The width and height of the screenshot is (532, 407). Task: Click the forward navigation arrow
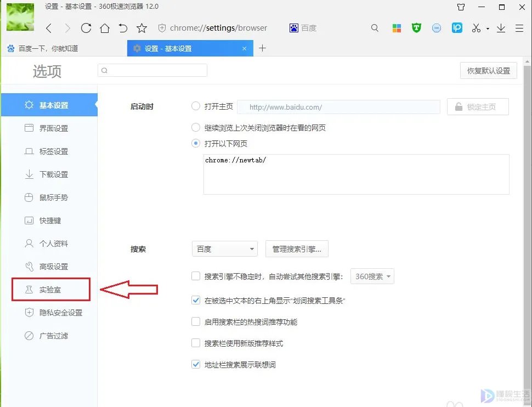click(67, 28)
